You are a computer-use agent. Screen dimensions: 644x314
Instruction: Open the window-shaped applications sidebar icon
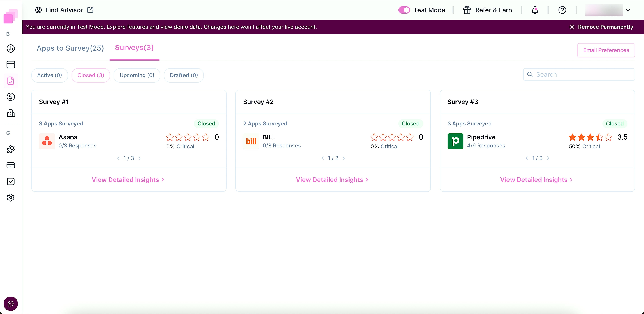[11, 65]
